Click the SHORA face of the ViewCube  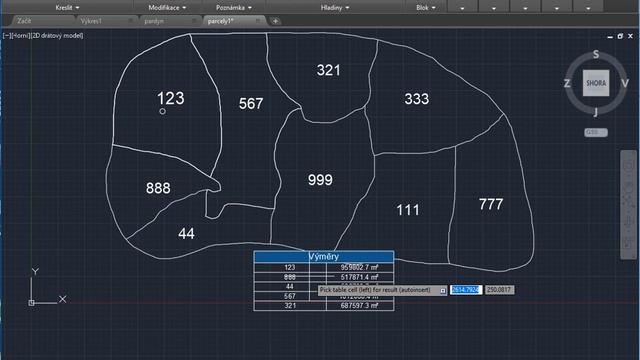tap(596, 83)
